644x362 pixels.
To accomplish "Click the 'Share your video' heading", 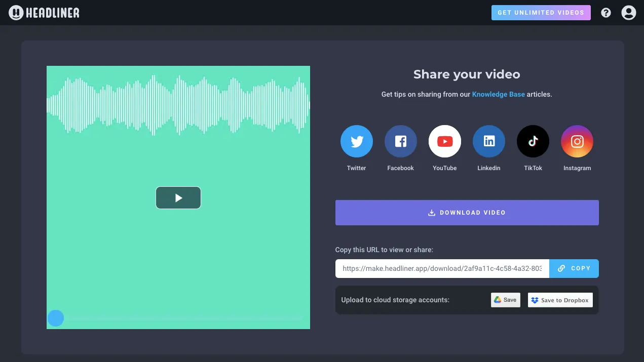I will (467, 74).
